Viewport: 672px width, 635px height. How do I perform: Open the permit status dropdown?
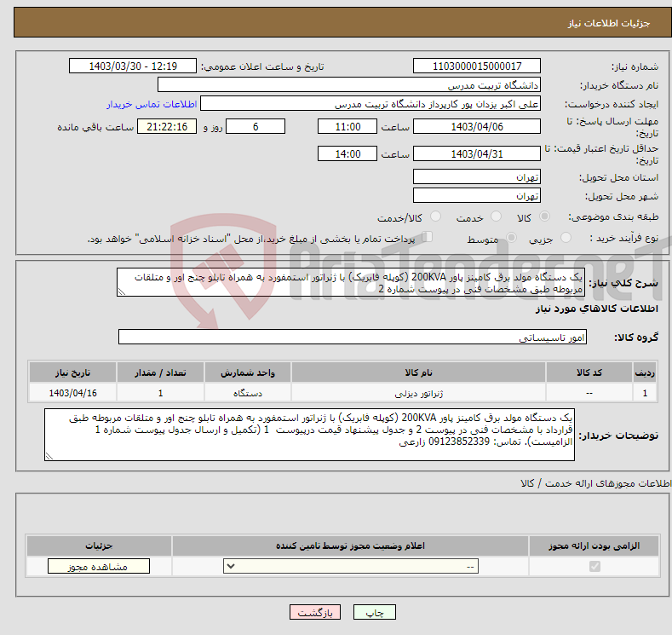(351, 567)
